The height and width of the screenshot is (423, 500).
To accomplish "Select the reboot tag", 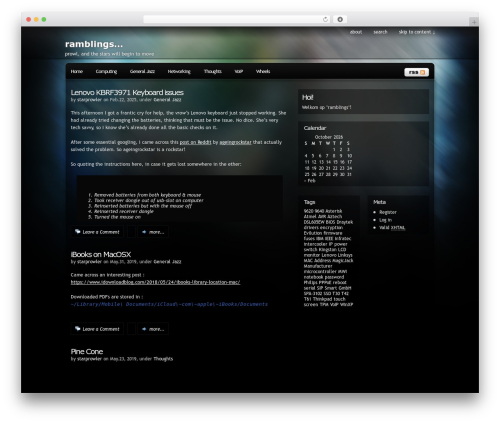I will point(339,282).
